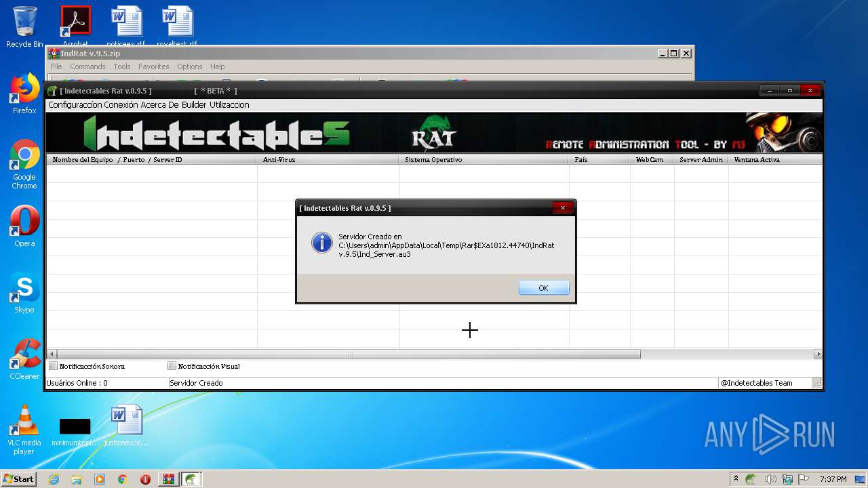
Task: Open the volume control in system tray
Action: click(x=770, y=479)
